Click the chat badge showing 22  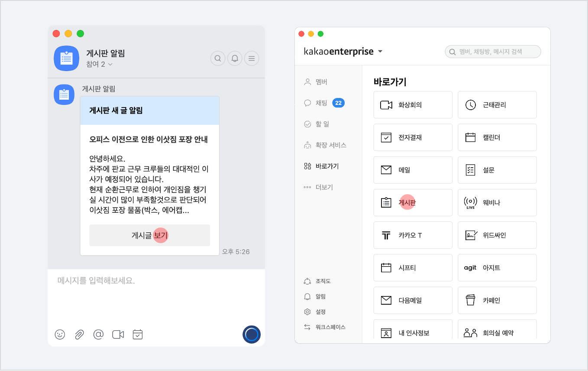[x=339, y=103]
